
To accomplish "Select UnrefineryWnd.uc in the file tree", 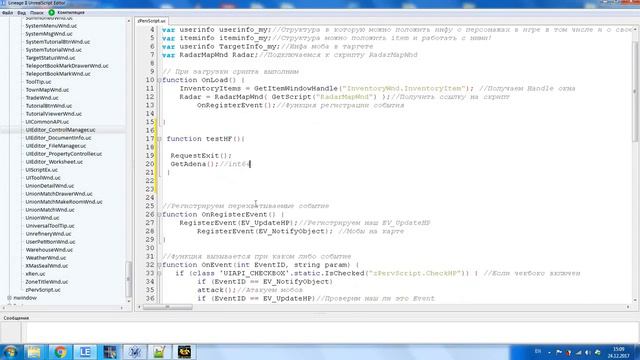I will click(48, 234).
